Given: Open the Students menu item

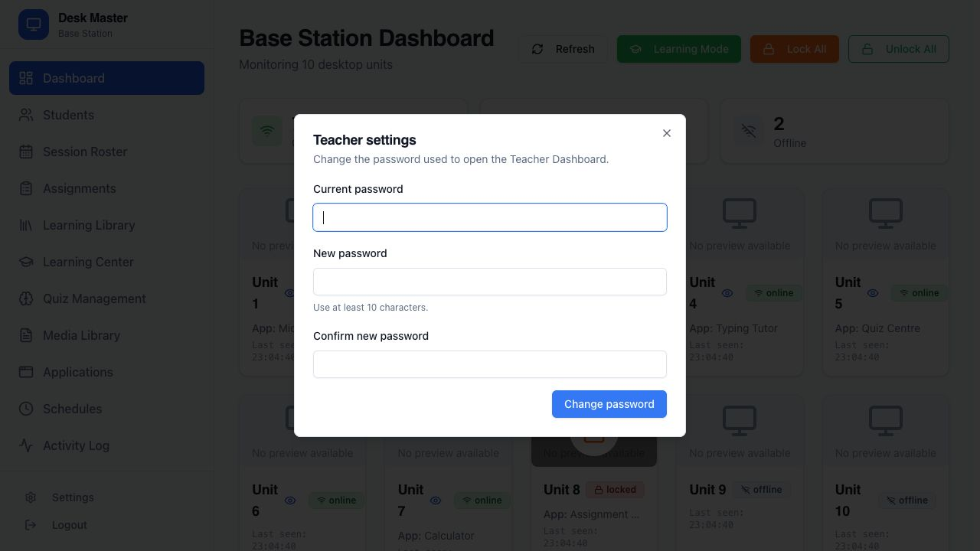Looking at the screenshot, I should click(106, 115).
